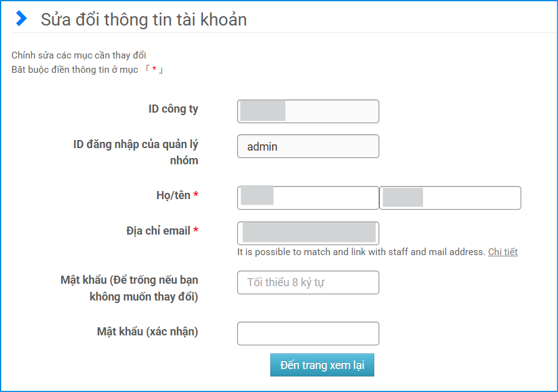Open the "Chi tiết" link
This screenshot has height=392, width=558.
(503, 252)
